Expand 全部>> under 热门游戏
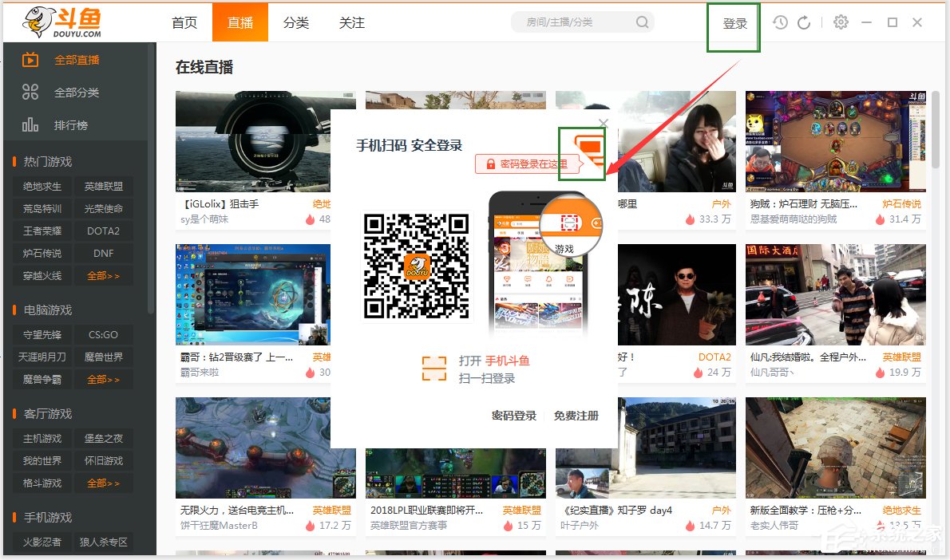The image size is (950, 560). point(104,275)
